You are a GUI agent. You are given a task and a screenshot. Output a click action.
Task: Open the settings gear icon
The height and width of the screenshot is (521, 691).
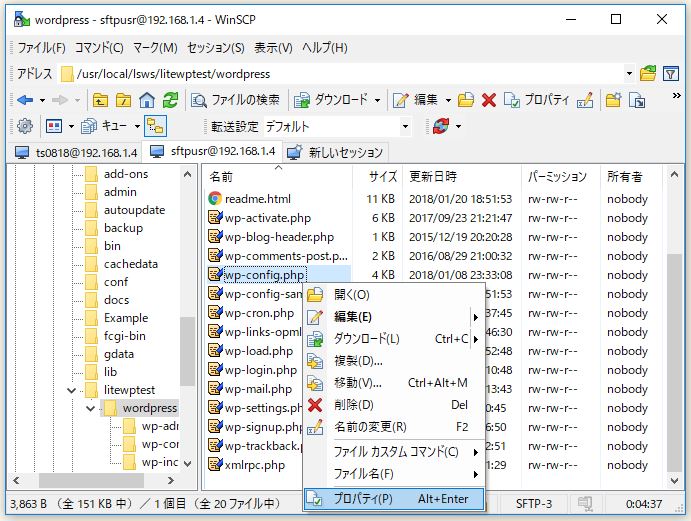pyautogui.click(x=25, y=127)
